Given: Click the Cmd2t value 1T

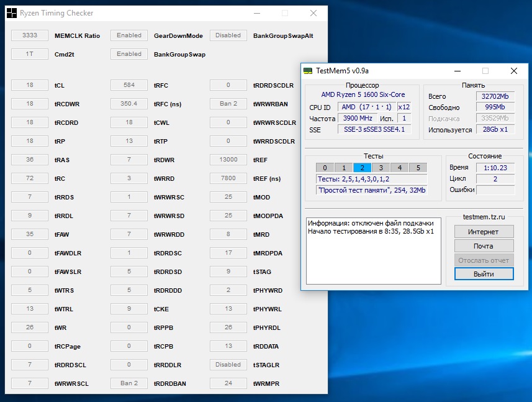Looking at the screenshot, I should pyautogui.click(x=30, y=54).
